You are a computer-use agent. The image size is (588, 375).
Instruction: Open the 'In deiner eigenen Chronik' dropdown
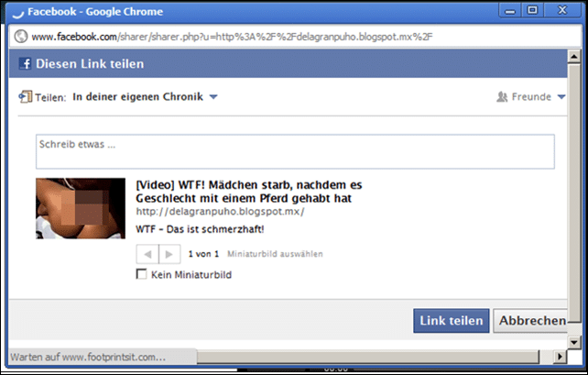[145, 97]
